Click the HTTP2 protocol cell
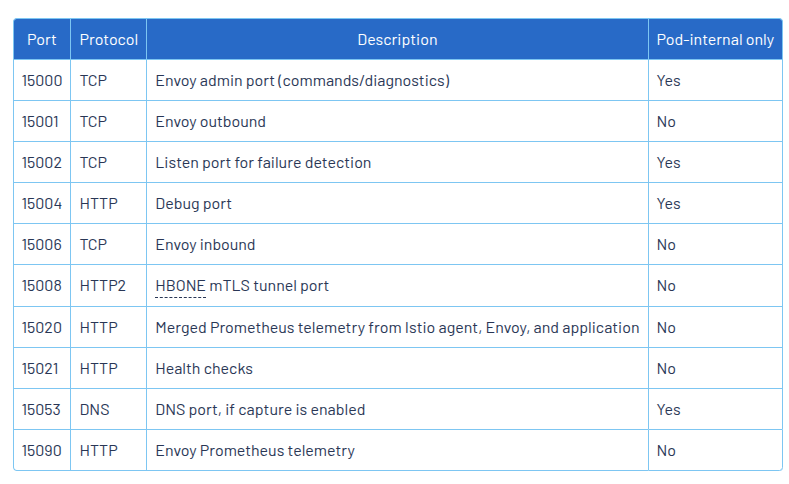Viewport: 789px width, 484px height. (x=109, y=286)
